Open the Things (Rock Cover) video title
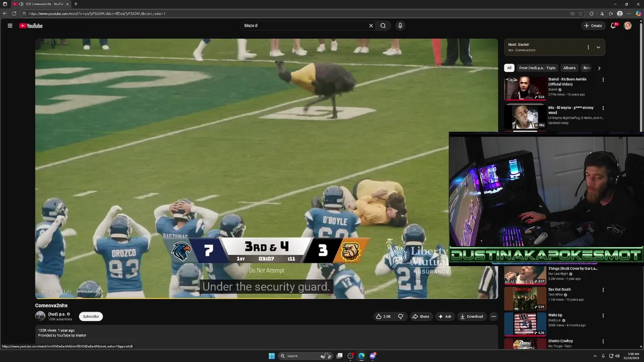644x362 pixels. click(x=573, y=268)
